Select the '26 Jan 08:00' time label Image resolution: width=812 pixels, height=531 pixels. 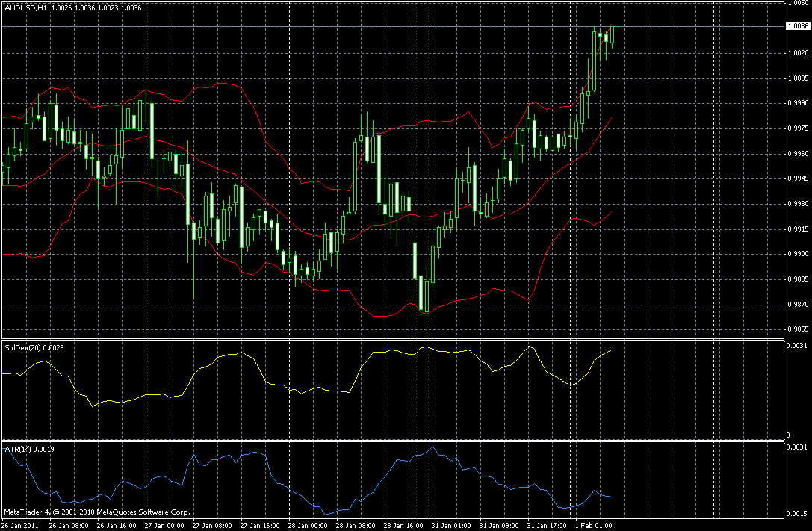(x=69, y=526)
